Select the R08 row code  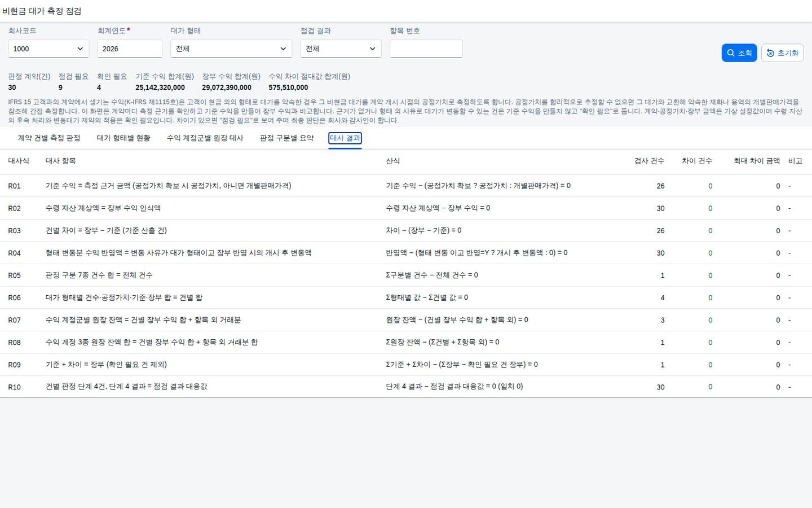click(x=14, y=342)
